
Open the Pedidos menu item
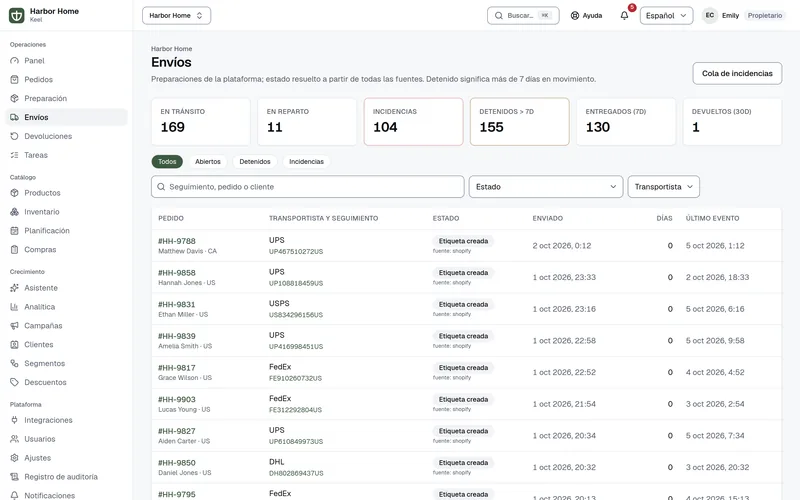pos(66,80)
